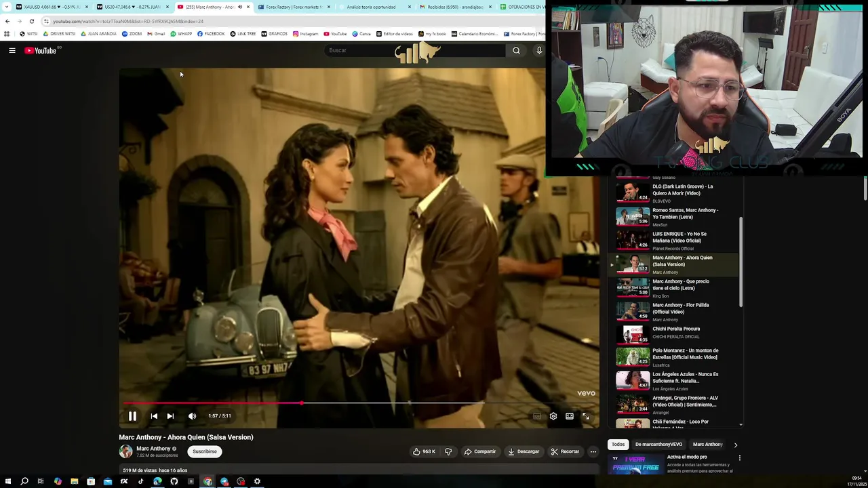
Task: Open YouTube hamburger guide menu
Action: (x=12, y=50)
